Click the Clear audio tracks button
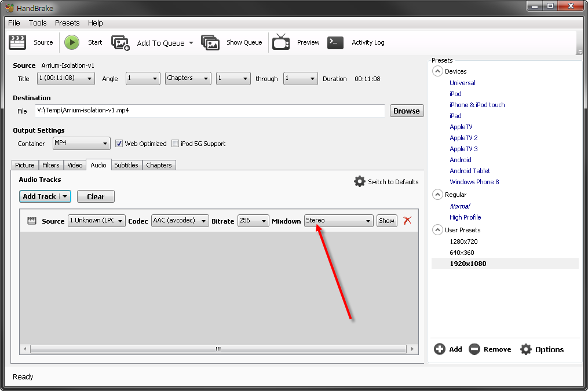This screenshot has height=391, width=588. tap(96, 196)
